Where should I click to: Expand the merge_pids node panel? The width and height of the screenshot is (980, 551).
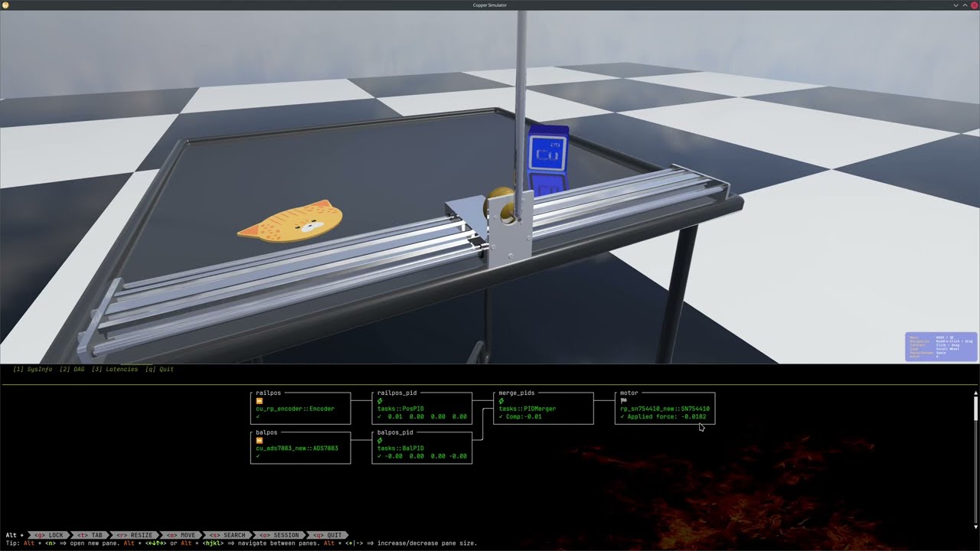point(516,393)
